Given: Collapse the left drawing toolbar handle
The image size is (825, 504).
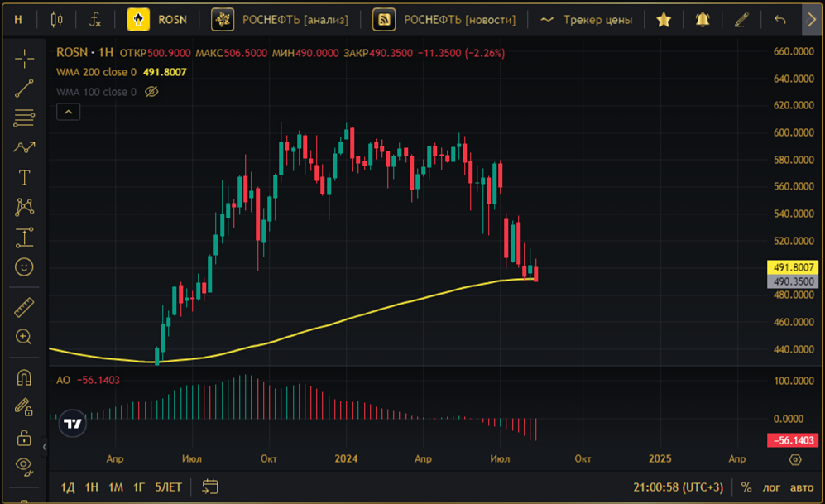Looking at the screenshot, I should click(x=44, y=447).
